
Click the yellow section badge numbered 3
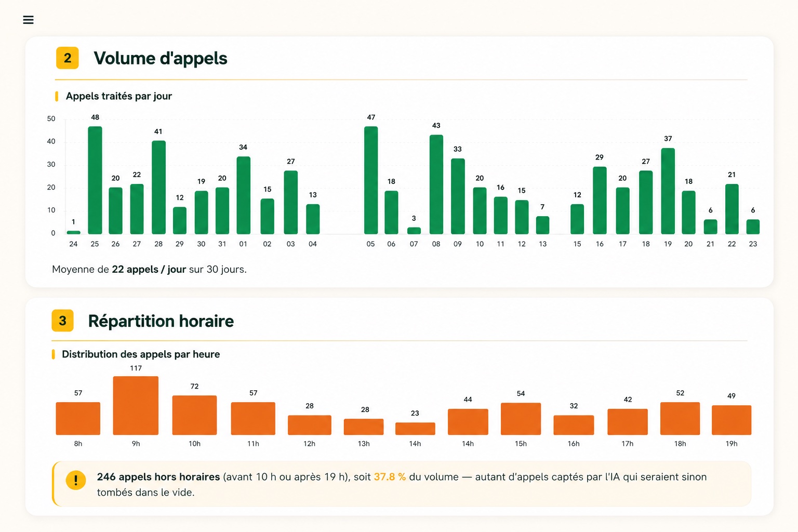coord(62,321)
